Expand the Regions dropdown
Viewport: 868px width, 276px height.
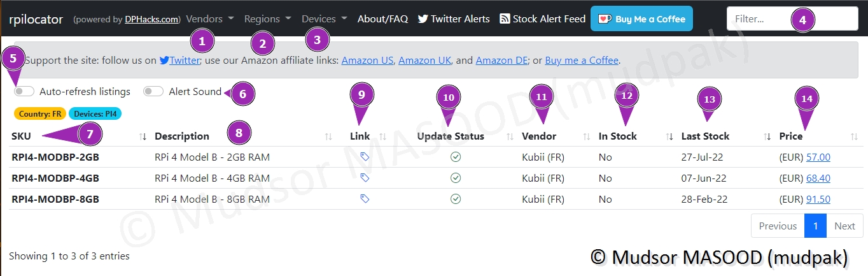267,19
